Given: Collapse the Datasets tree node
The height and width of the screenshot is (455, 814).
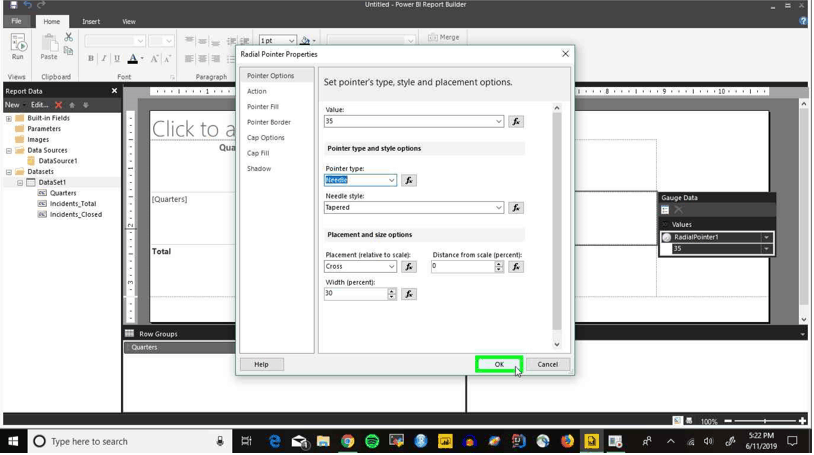Looking at the screenshot, I should tap(9, 171).
